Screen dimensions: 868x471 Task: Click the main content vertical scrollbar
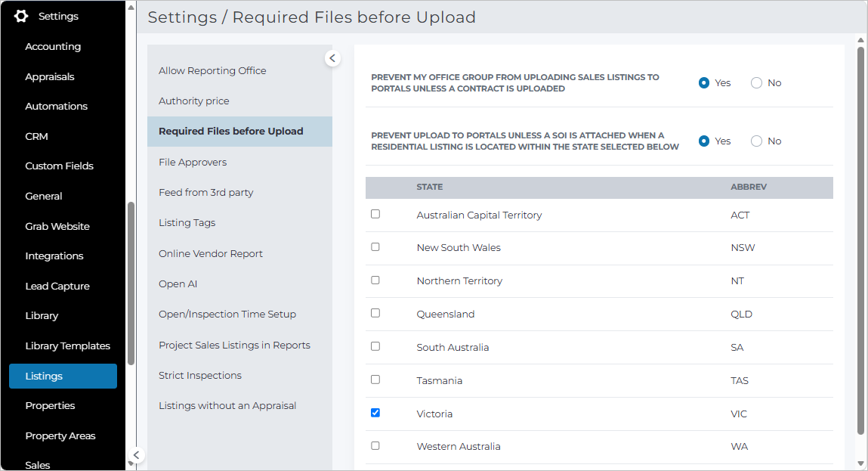tap(860, 241)
